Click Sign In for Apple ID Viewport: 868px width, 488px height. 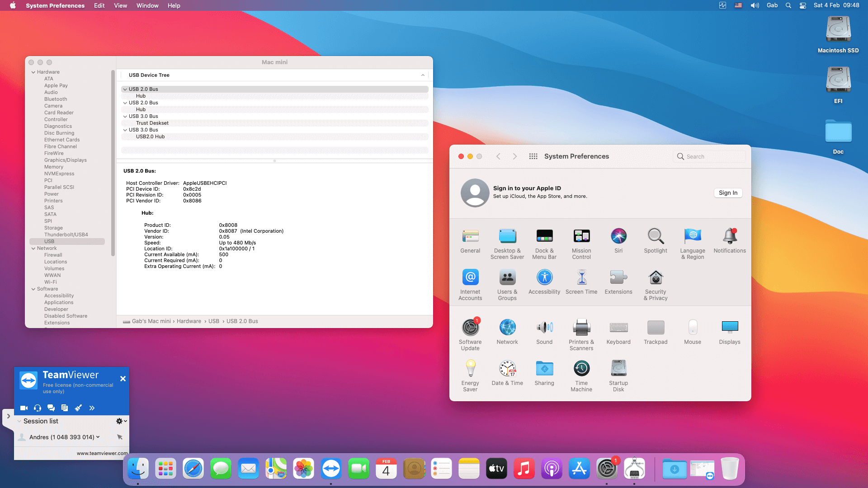pyautogui.click(x=728, y=192)
